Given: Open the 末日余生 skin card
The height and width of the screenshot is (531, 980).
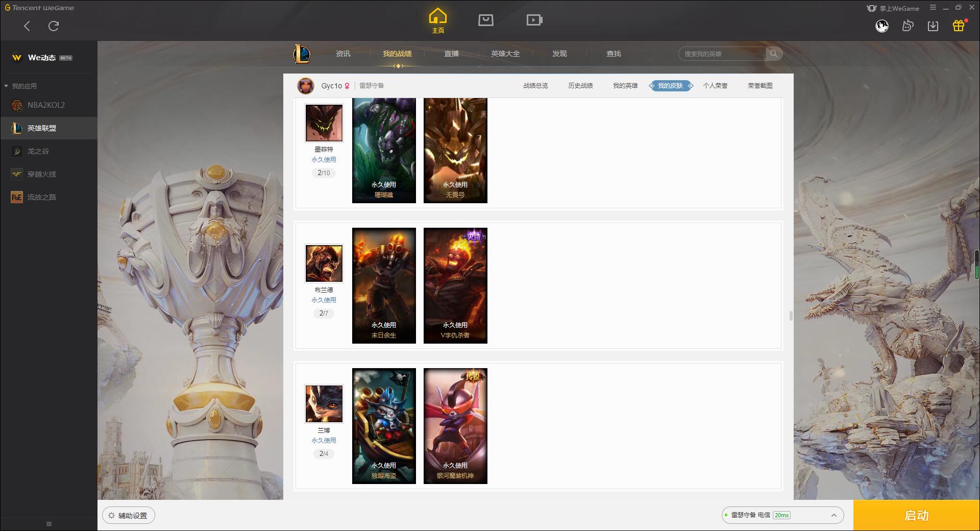Looking at the screenshot, I should coord(384,285).
